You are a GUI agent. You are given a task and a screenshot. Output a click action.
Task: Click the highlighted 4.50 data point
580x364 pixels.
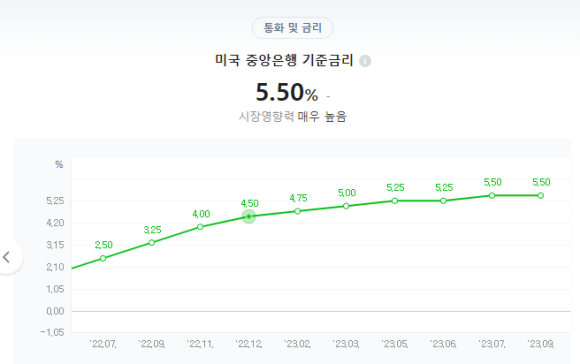point(249,216)
